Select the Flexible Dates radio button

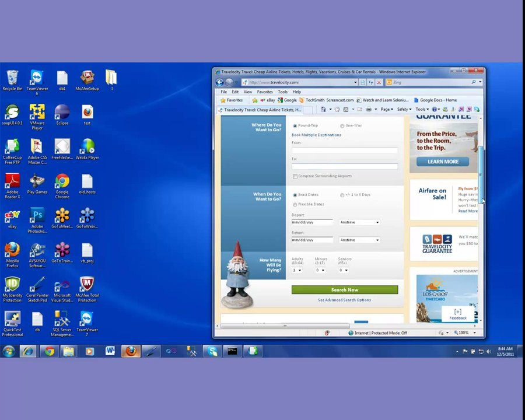click(x=295, y=204)
